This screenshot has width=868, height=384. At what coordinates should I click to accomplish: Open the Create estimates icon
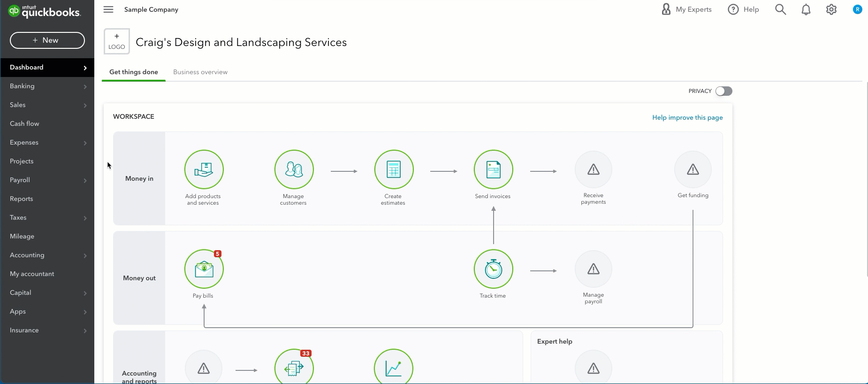394,169
